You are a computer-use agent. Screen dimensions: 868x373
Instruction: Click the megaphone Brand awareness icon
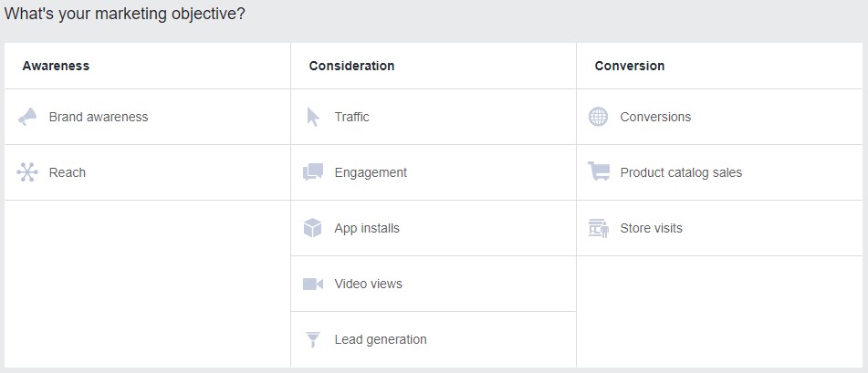27,117
